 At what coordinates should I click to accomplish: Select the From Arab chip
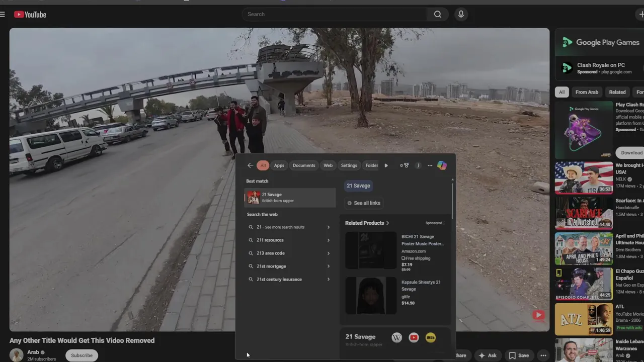coord(587,92)
